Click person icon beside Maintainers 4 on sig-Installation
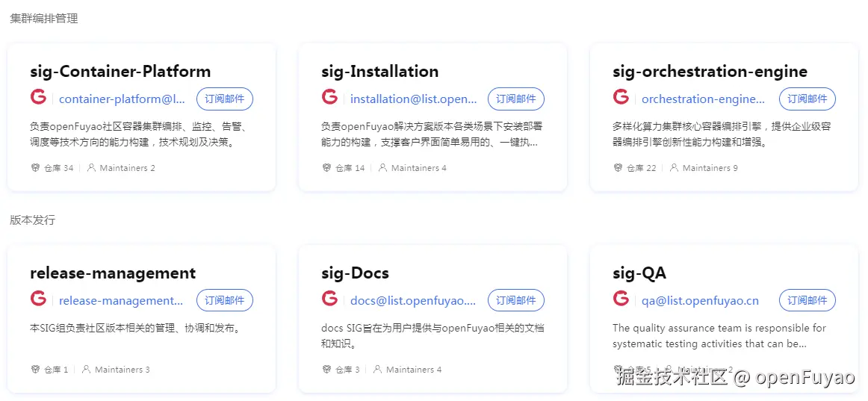The width and height of the screenshot is (868, 401). click(x=382, y=167)
